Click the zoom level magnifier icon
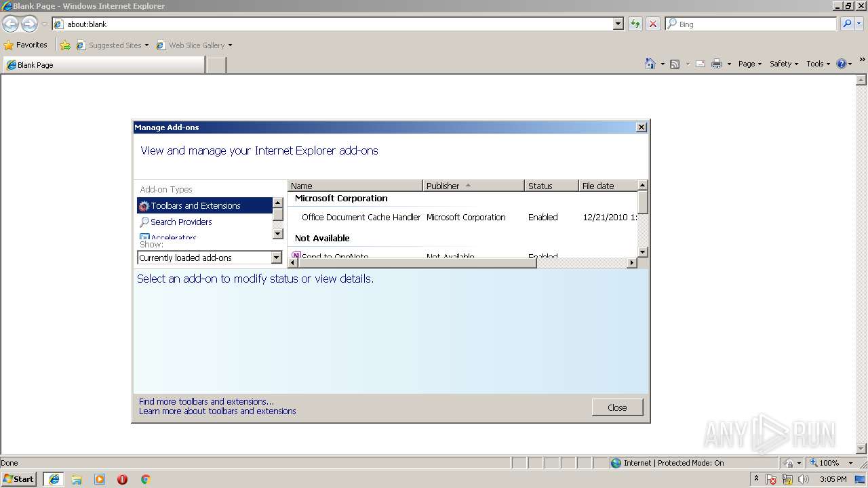Screen dimensions: 868x488 click(814, 463)
